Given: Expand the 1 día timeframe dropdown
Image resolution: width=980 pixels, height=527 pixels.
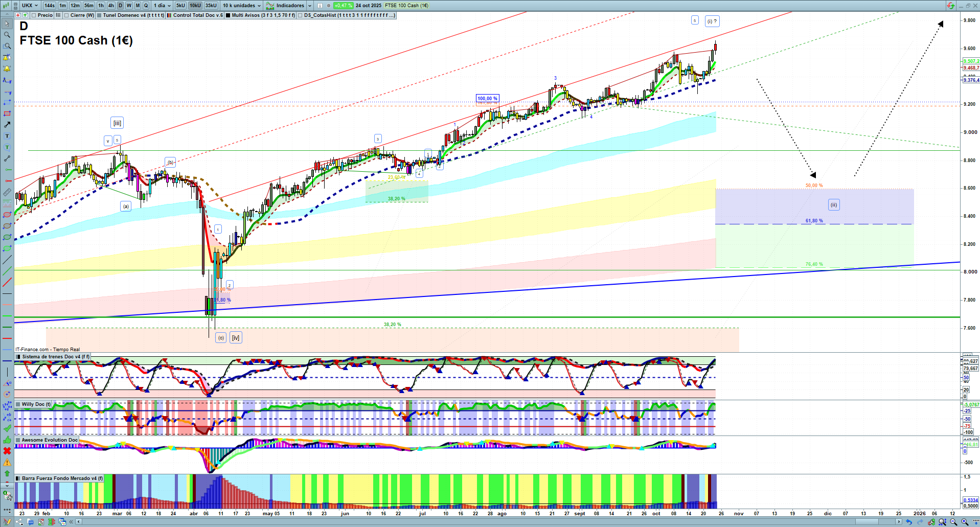Looking at the screenshot, I should coord(163,6).
